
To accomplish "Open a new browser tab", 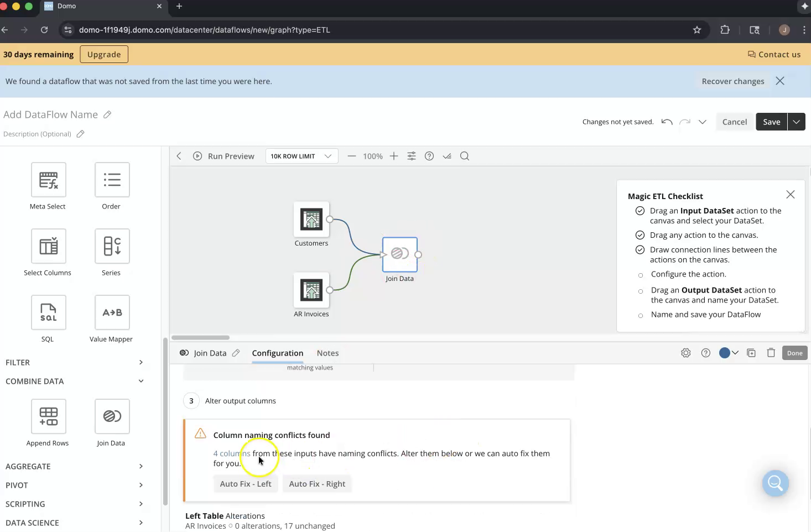I will click(179, 6).
